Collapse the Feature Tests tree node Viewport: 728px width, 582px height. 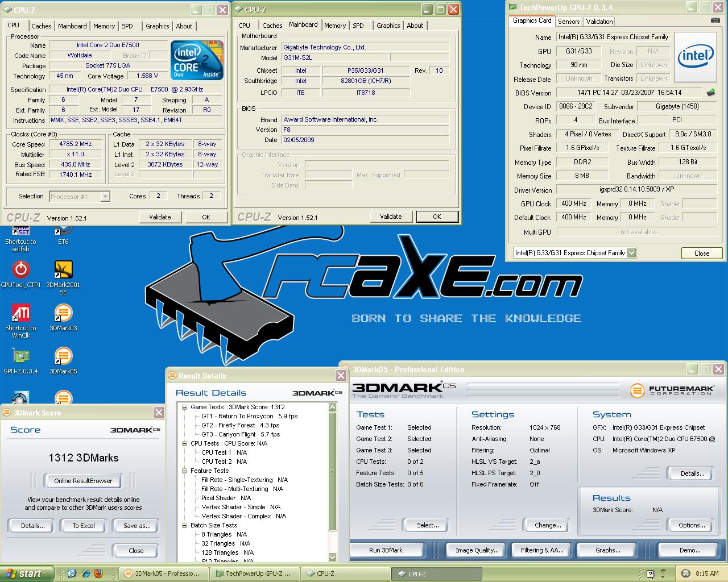point(185,471)
